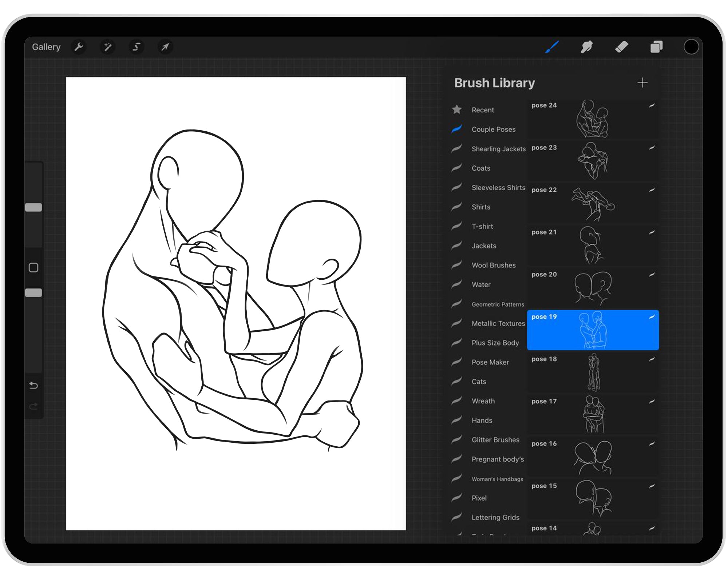Image resolution: width=728 pixels, height=578 pixels.
Task: Open the color picker circle
Action: pyautogui.click(x=692, y=47)
